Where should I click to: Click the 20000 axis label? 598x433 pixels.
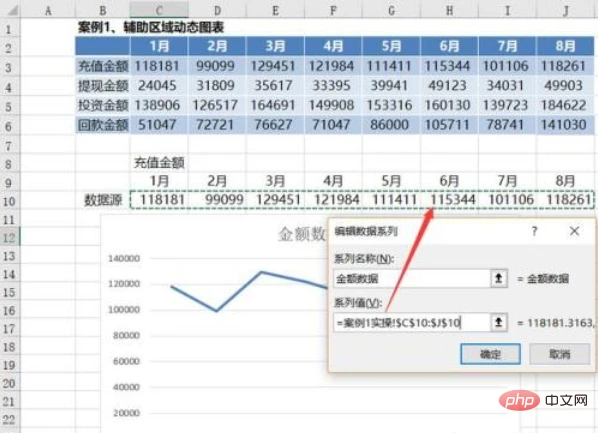click(126, 413)
